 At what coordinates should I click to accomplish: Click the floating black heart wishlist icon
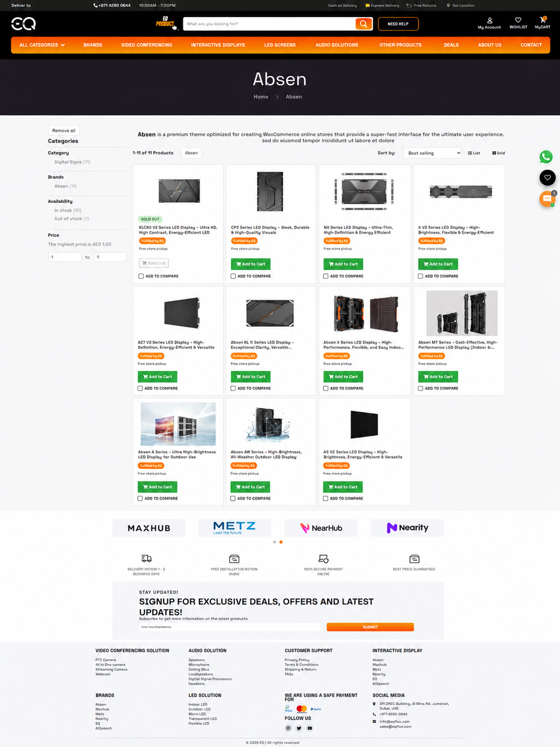(547, 177)
